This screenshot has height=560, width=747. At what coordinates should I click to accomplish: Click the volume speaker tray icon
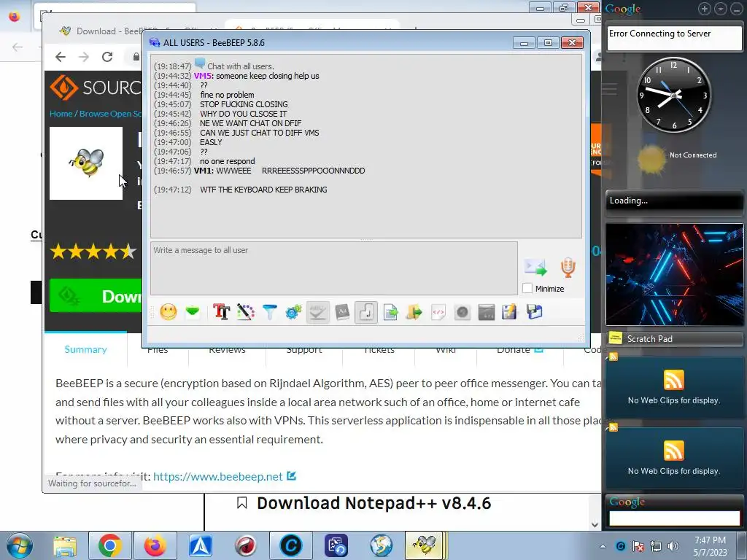(x=673, y=546)
